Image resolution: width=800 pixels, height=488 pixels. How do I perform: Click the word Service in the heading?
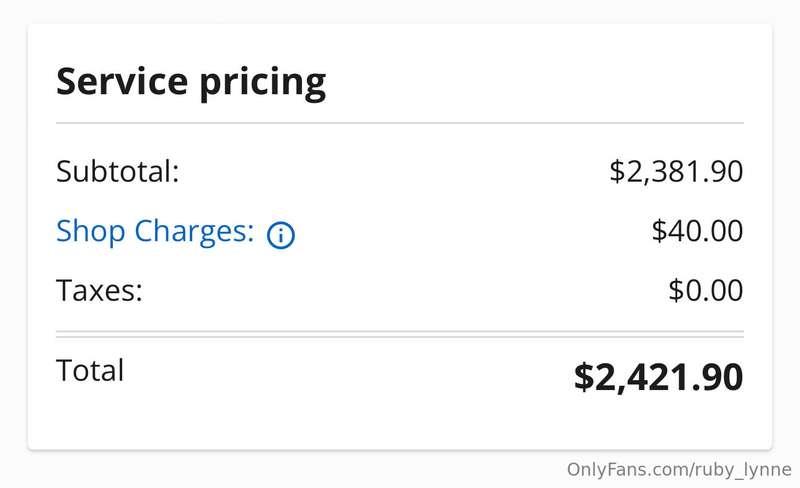[122, 81]
